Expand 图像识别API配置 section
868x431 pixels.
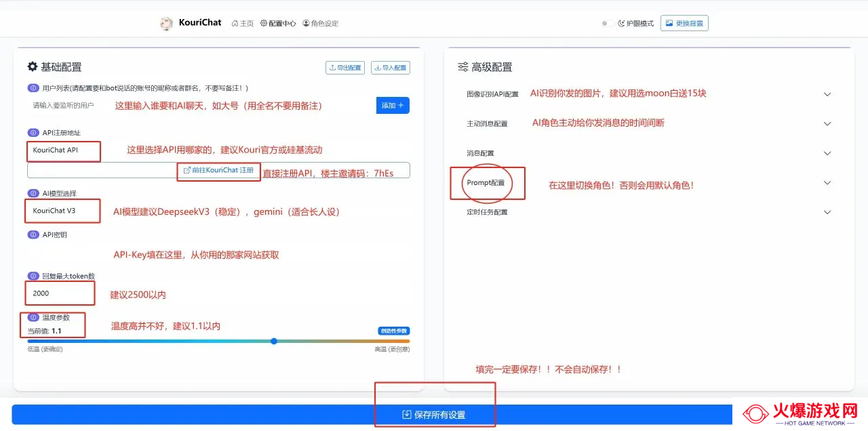649,94
